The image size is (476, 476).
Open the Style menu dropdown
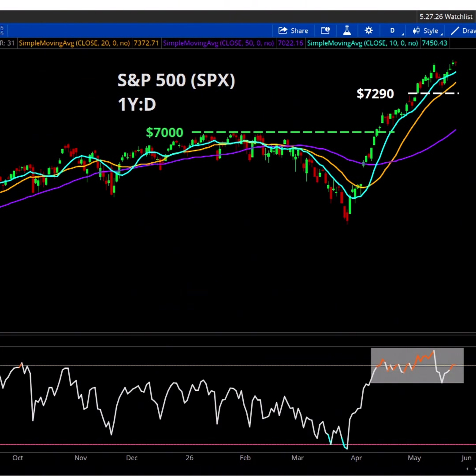(428, 31)
